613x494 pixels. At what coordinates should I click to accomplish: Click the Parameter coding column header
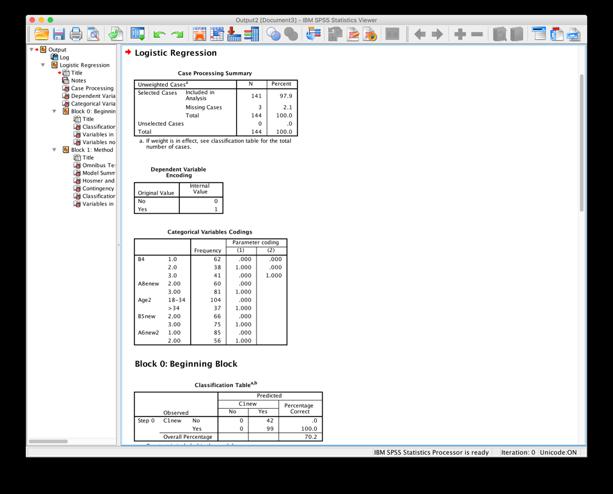[x=256, y=242]
